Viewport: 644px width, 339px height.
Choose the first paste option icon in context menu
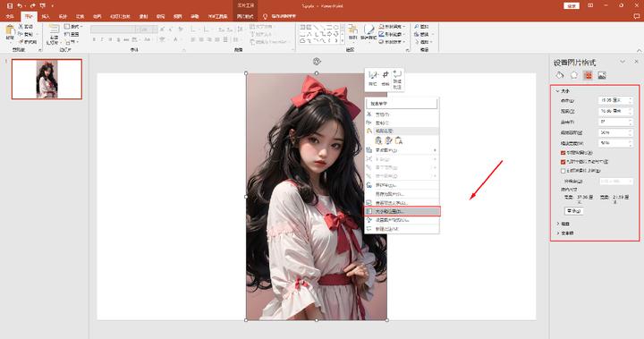[378, 140]
